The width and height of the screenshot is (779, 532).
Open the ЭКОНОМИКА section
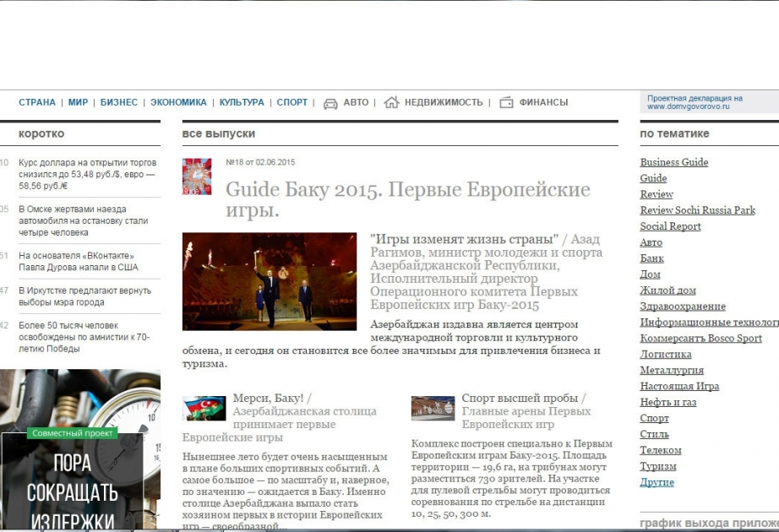coord(178,102)
